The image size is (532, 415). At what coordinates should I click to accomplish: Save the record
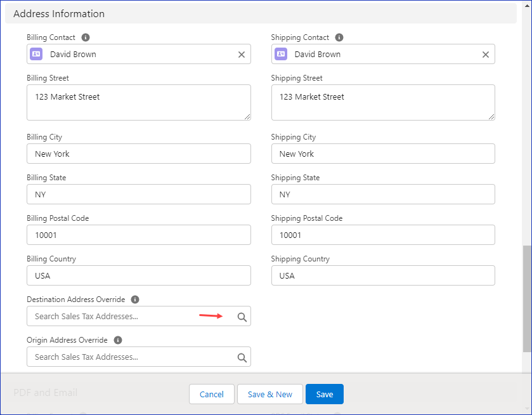pyautogui.click(x=325, y=394)
